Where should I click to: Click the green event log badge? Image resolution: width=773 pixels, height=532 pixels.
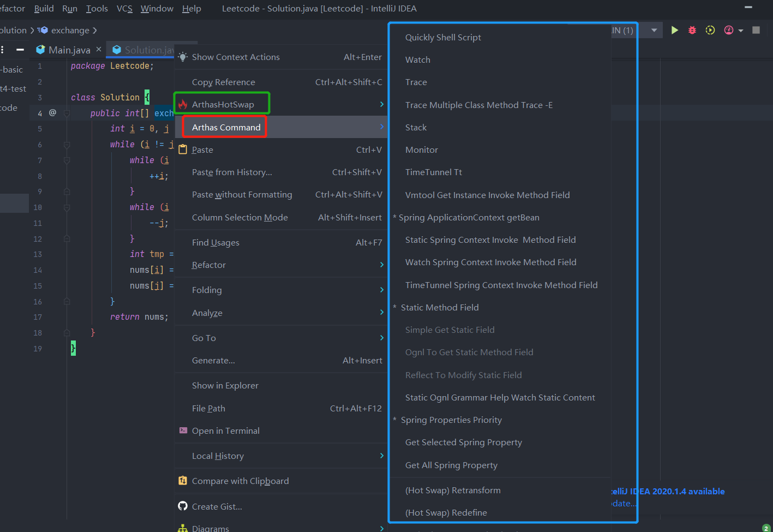click(x=766, y=528)
